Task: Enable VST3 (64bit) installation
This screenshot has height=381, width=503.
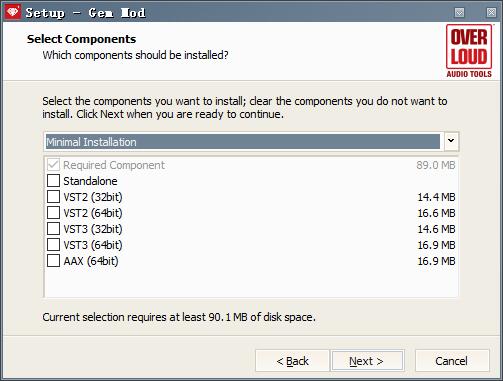Action: (x=53, y=245)
